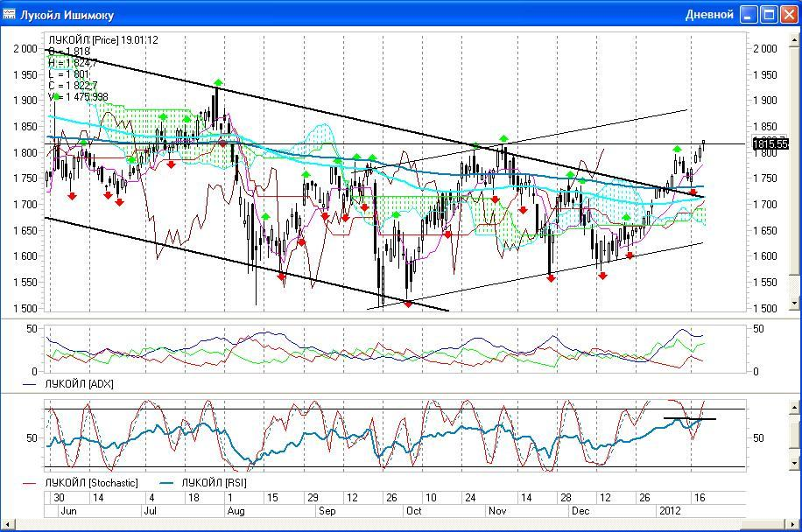
Task: Click the horizontal scrollbar left arrow
Action: 7,524
